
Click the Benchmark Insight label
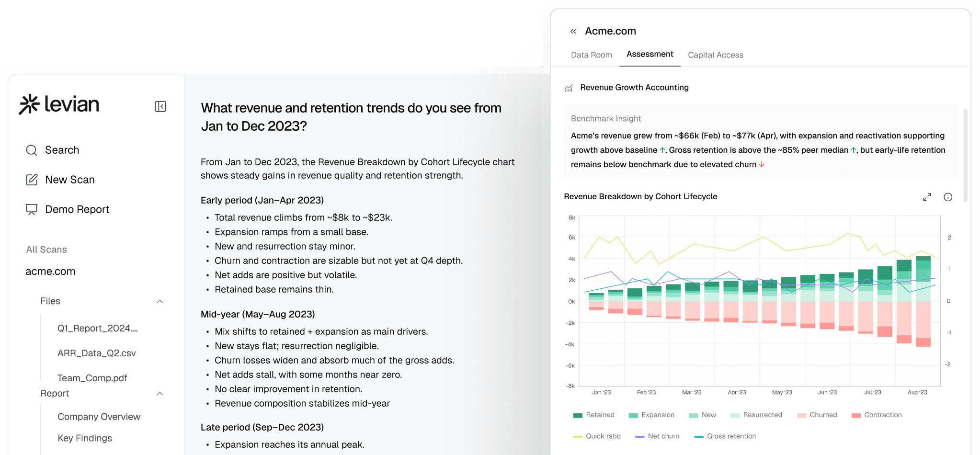(606, 119)
